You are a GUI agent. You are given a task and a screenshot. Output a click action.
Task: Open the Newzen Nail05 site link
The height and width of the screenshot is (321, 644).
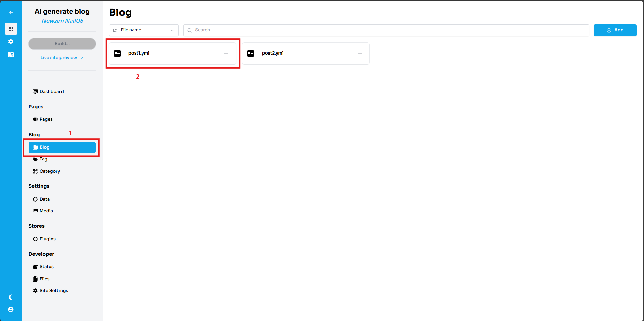(63, 21)
